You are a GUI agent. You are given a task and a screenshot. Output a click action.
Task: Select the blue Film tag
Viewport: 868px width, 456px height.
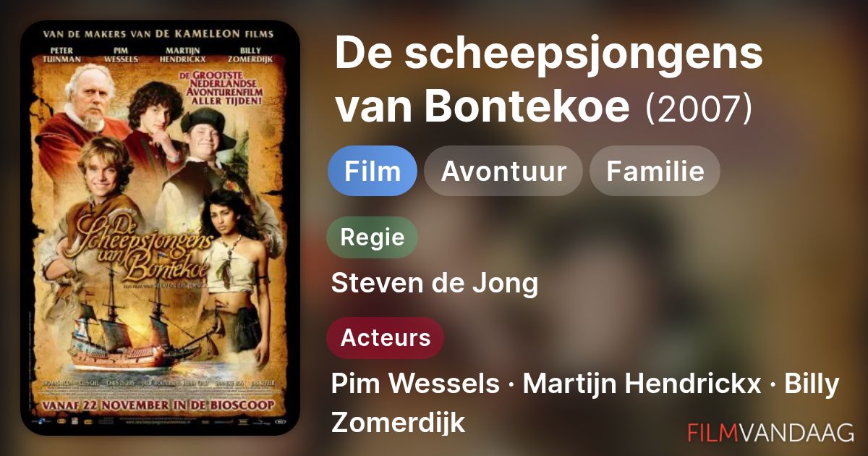coord(373,171)
